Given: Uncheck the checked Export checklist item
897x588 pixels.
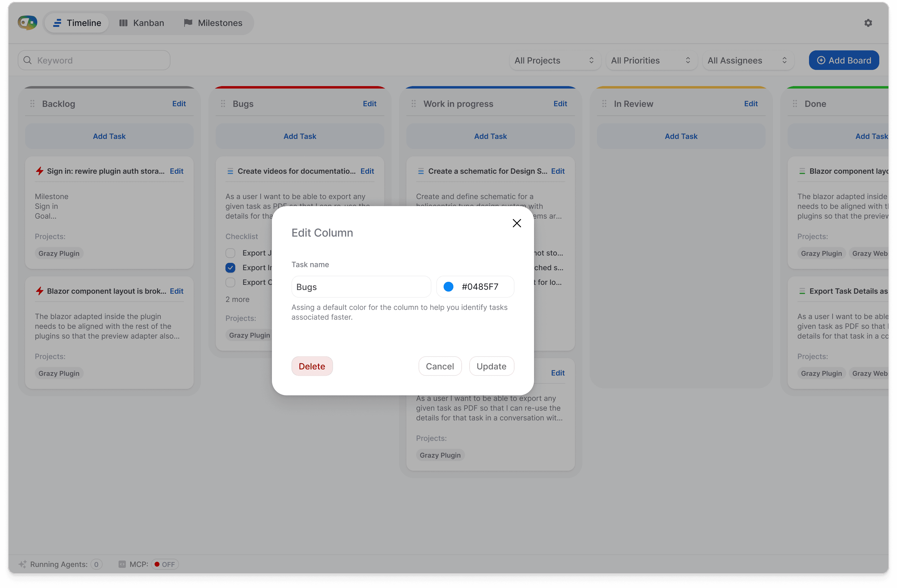Looking at the screenshot, I should [x=230, y=268].
